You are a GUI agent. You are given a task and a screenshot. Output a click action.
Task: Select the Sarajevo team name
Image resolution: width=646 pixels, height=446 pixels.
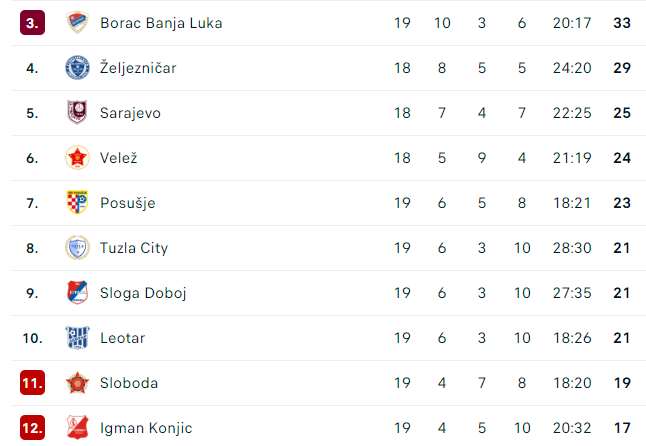tap(130, 113)
